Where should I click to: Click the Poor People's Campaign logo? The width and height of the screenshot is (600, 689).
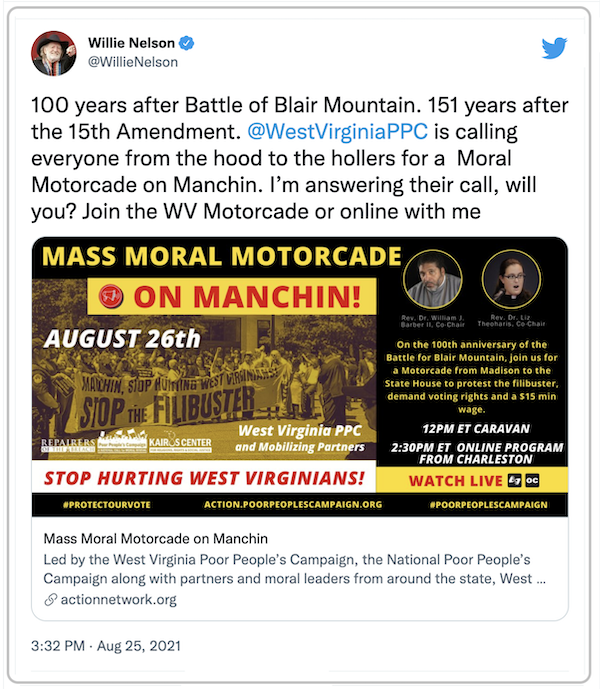click(x=122, y=442)
